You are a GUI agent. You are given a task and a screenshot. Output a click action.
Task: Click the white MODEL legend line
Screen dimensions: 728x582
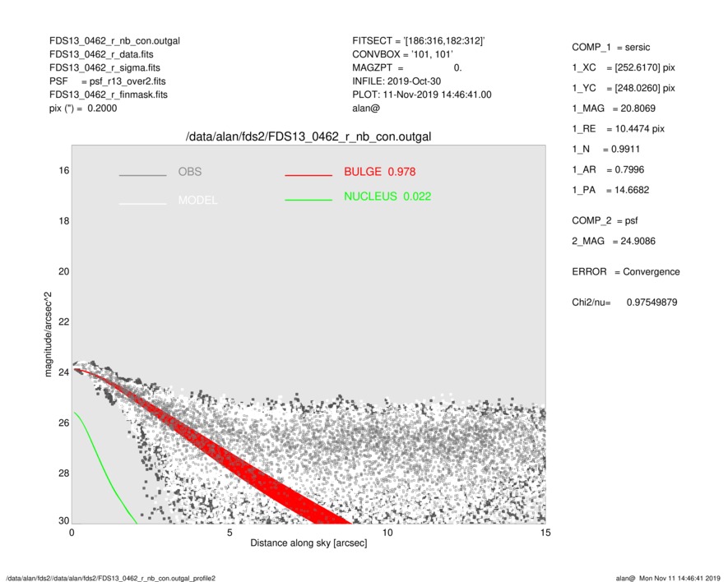(x=142, y=204)
